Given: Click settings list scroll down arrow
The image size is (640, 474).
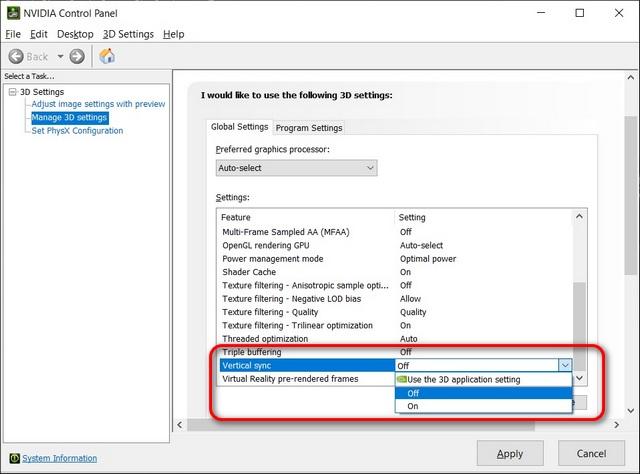Looking at the screenshot, I should click(579, 378).
